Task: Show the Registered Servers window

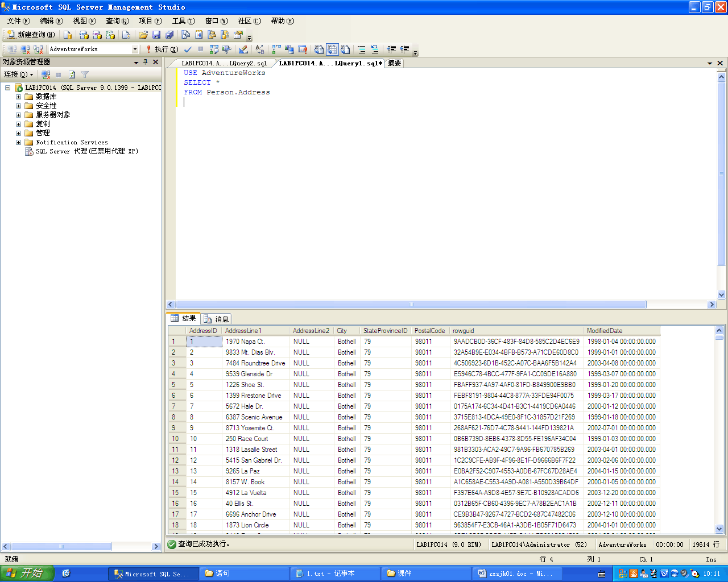Action: click(x=185, y=35)
